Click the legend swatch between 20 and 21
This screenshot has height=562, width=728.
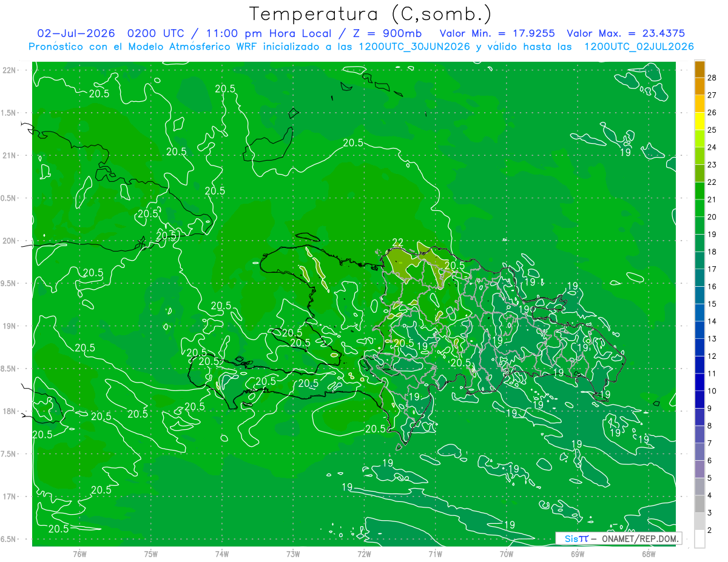point(699,209)
